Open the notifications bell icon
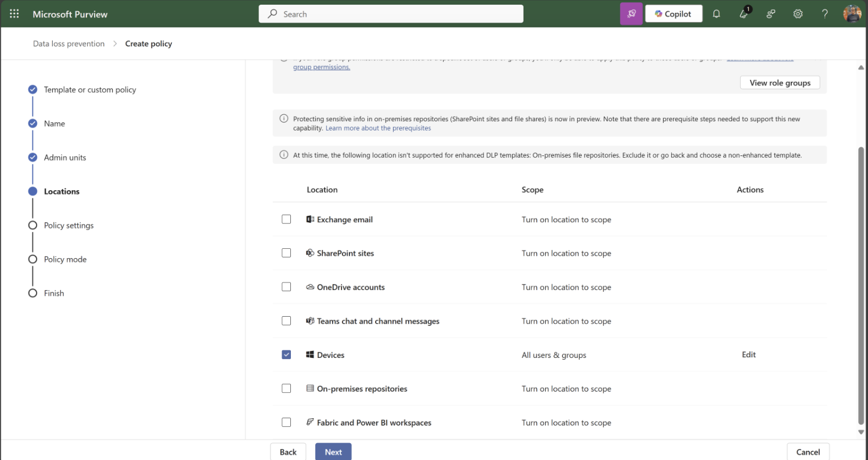Screen dimensions: 868x460 tap(716, 14)
